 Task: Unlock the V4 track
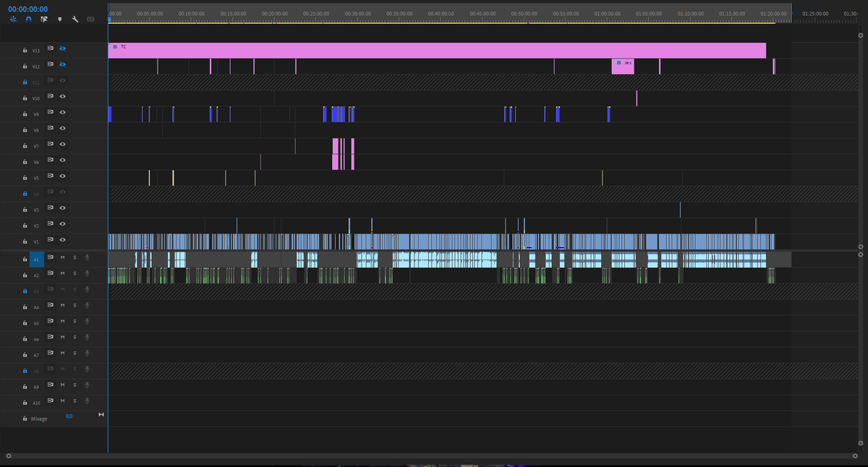point(25,194)
